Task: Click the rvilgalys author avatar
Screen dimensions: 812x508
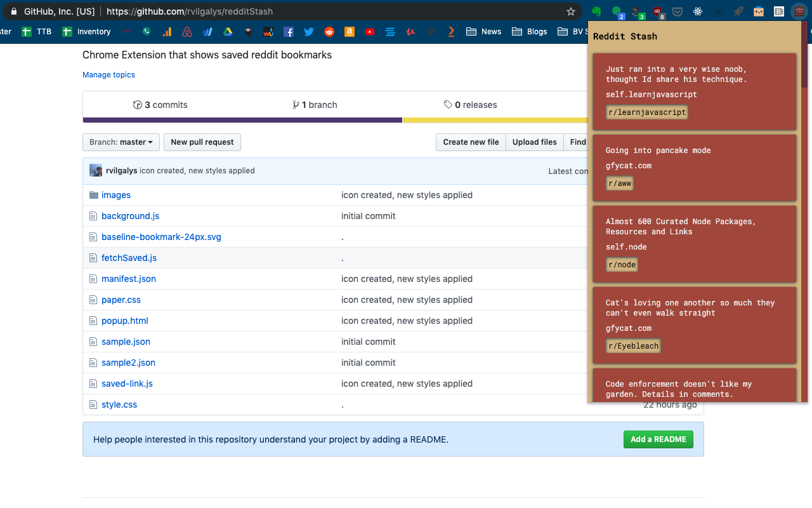Action: coord(96,170)
